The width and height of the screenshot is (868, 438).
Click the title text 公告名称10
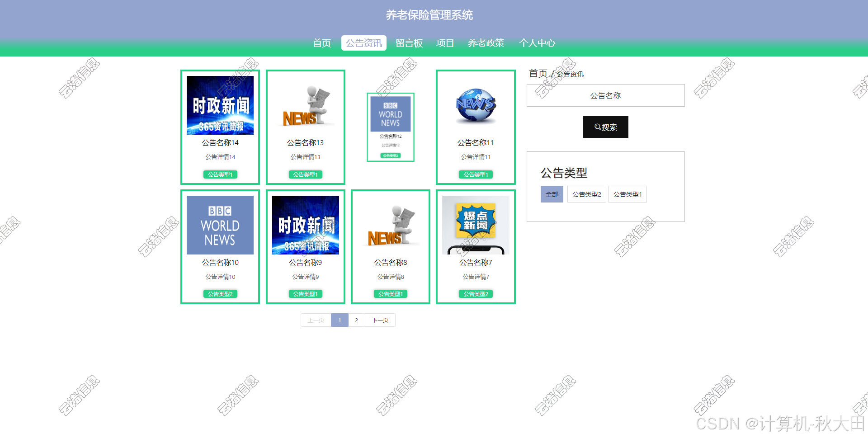click(220, 262)
